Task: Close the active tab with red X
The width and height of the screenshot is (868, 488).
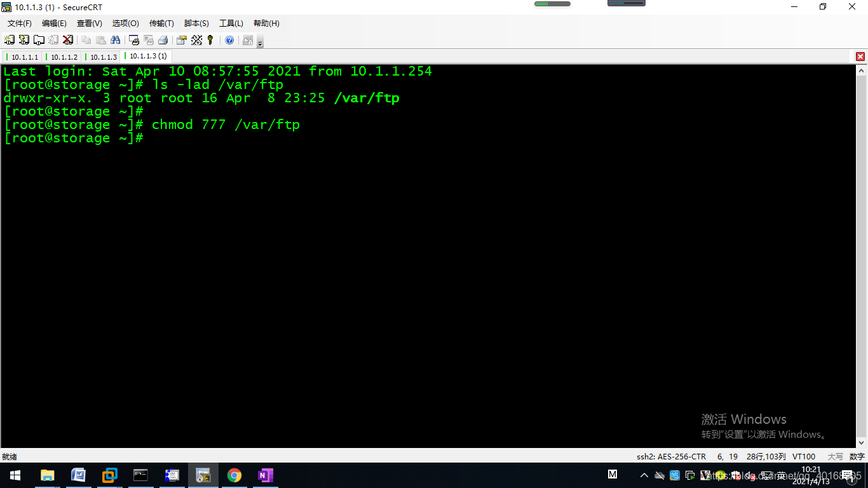Action: [860, 57]
